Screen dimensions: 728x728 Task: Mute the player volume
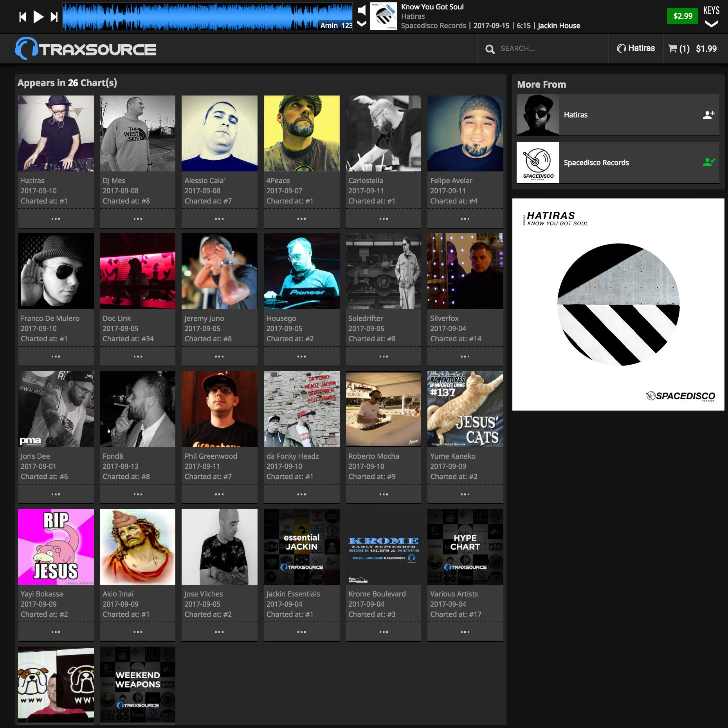[x=362, y=10]
